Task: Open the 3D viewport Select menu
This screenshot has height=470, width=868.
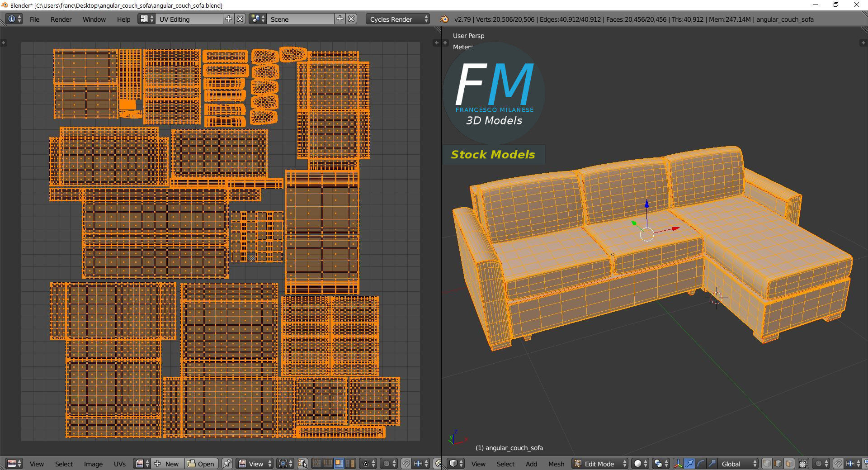Action: tap(505, 464)
